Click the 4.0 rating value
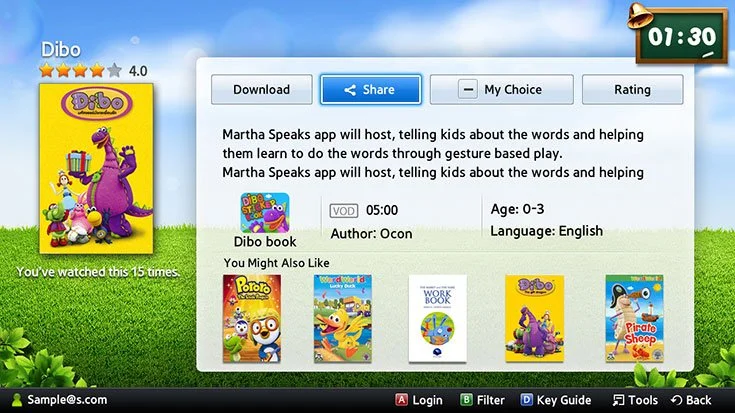The height and width of the screenshot is (413, 735). click(138, 71)
